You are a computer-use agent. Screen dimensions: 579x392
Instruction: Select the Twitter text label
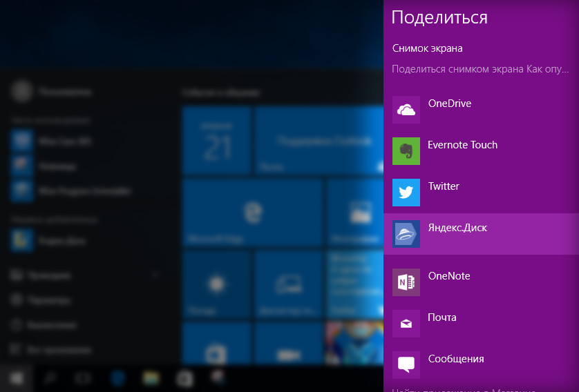[444, 186]
